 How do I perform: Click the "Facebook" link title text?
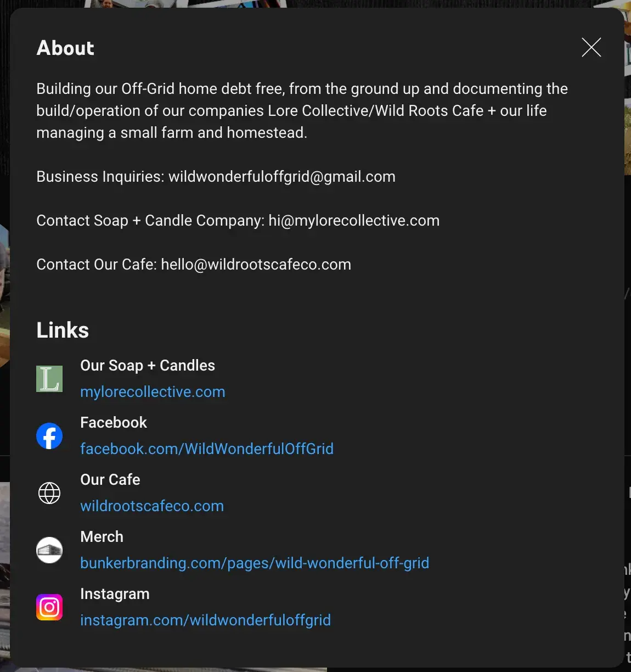click(x=114, y=423)
